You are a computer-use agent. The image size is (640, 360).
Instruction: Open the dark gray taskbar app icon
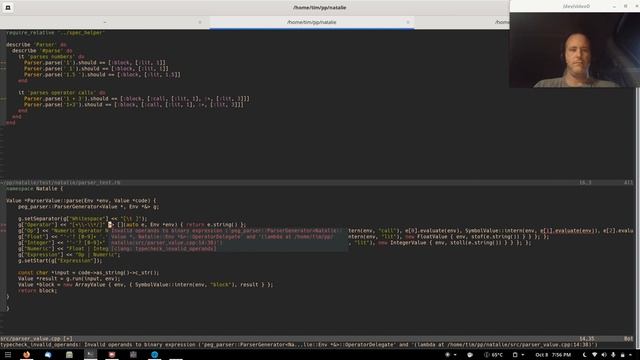[133, 355]
